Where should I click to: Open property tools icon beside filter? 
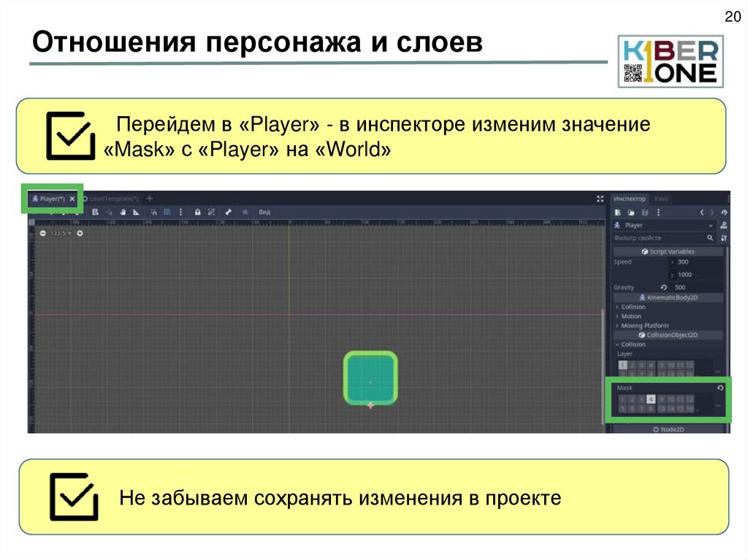click(x=724, y=237)
